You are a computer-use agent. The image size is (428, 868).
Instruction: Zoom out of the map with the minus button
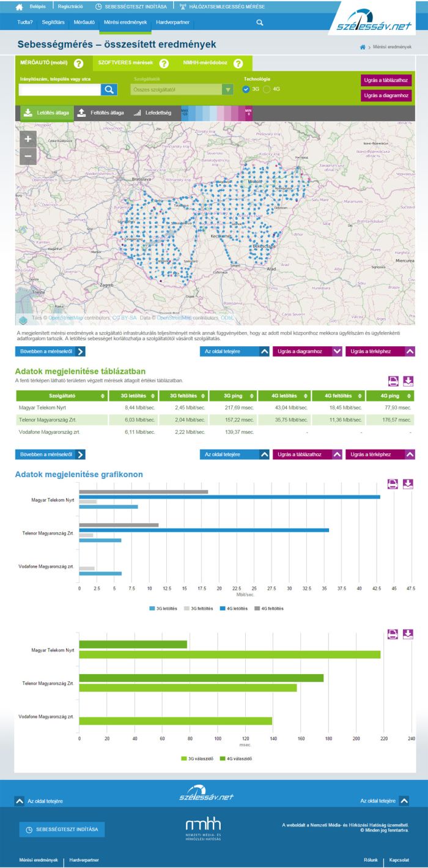(28, 157)
